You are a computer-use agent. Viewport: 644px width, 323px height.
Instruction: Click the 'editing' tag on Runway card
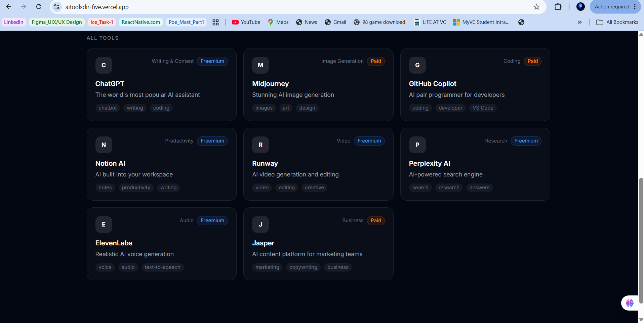coord(287,188)
